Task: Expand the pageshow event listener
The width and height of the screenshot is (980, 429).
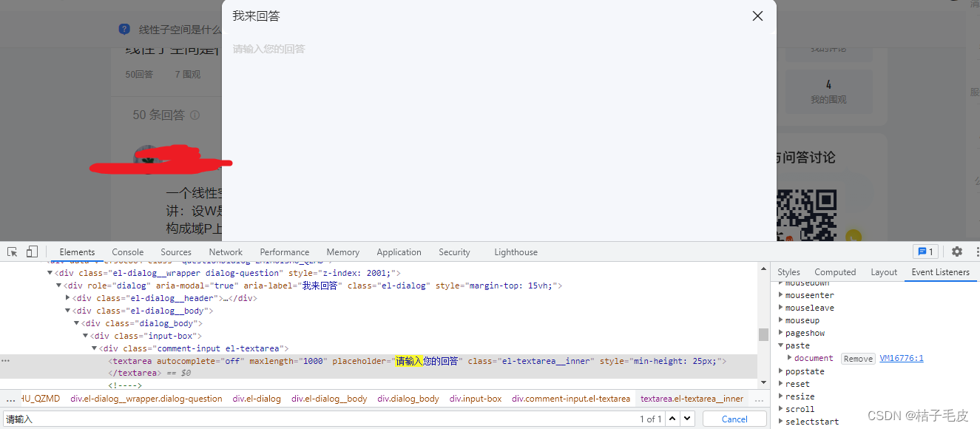Action: coord(780,333)
